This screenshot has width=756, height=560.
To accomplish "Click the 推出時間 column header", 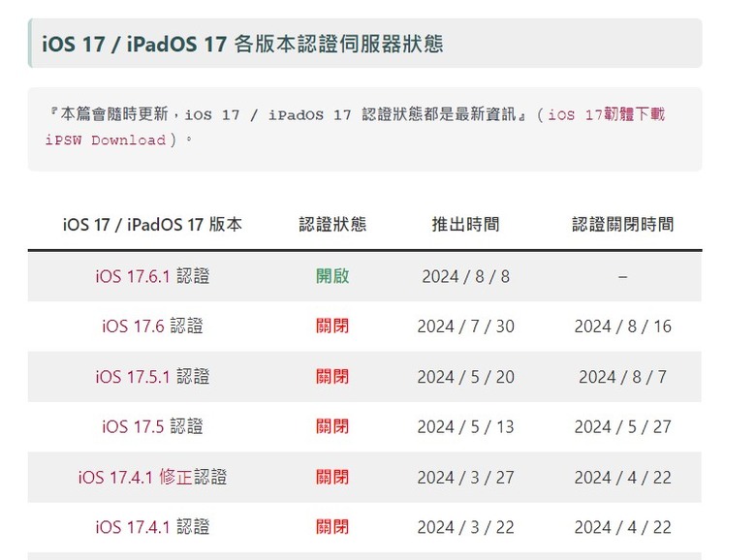I will (x=466, y=225).
